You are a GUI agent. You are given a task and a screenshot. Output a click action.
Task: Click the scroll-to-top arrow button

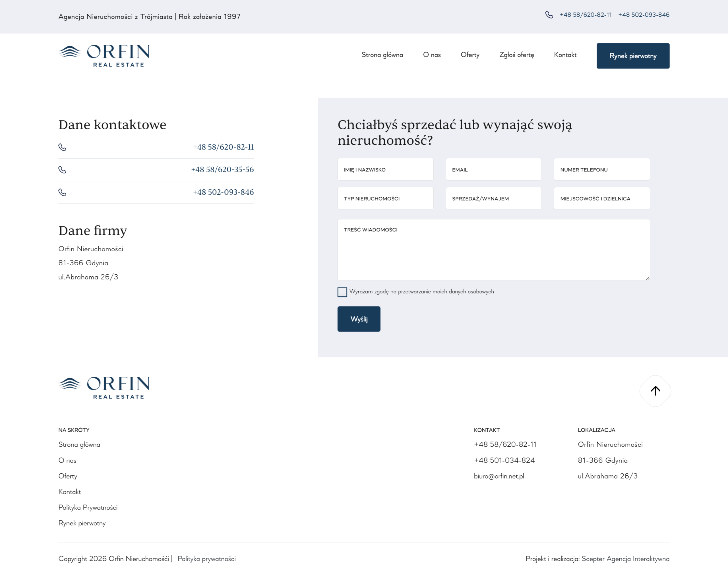coord(655,391)
